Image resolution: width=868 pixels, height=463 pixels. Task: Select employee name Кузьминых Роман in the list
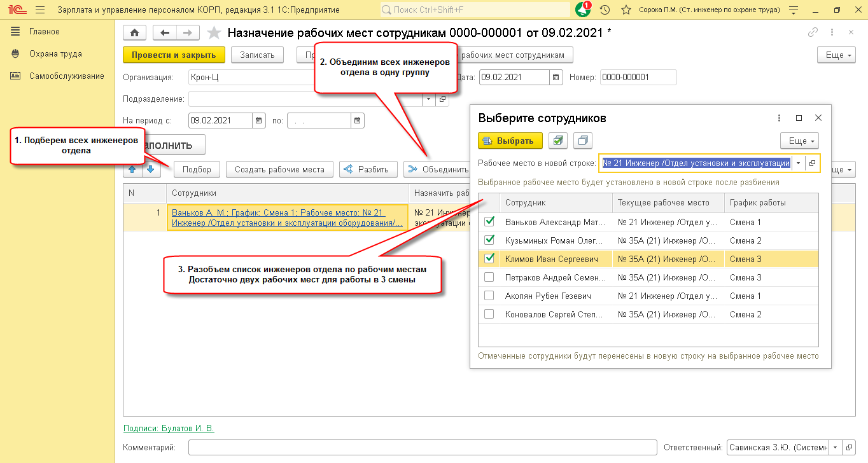coord(552,240)
